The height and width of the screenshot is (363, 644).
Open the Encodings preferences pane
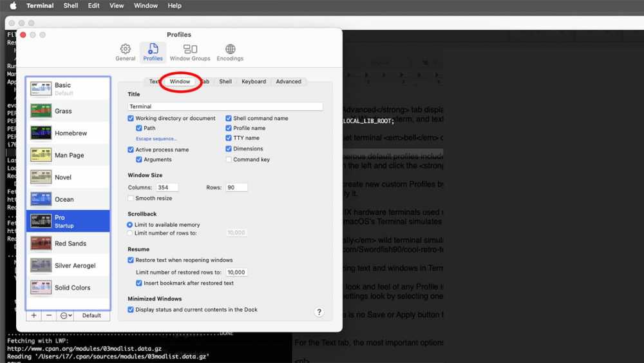pyautogui.click(x=230, y=53)
